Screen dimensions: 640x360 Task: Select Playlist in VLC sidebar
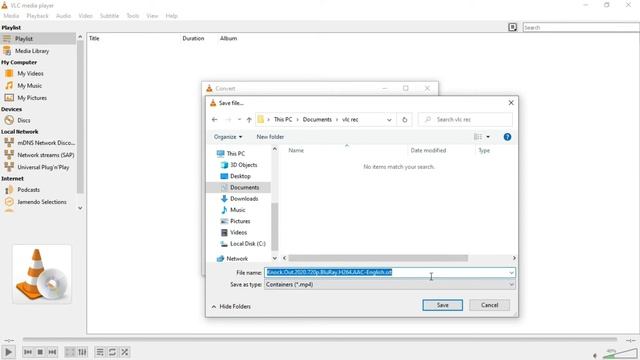(38, 38)
